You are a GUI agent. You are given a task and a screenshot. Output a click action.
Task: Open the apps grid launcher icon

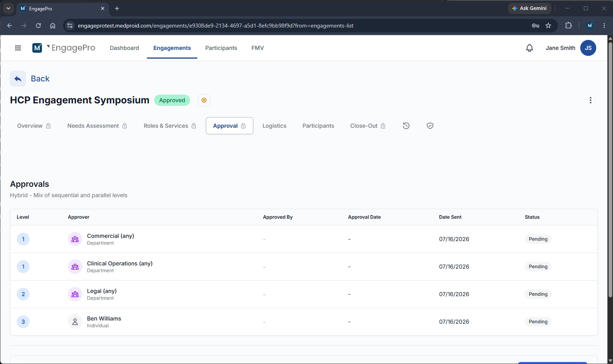coord(18,48)
